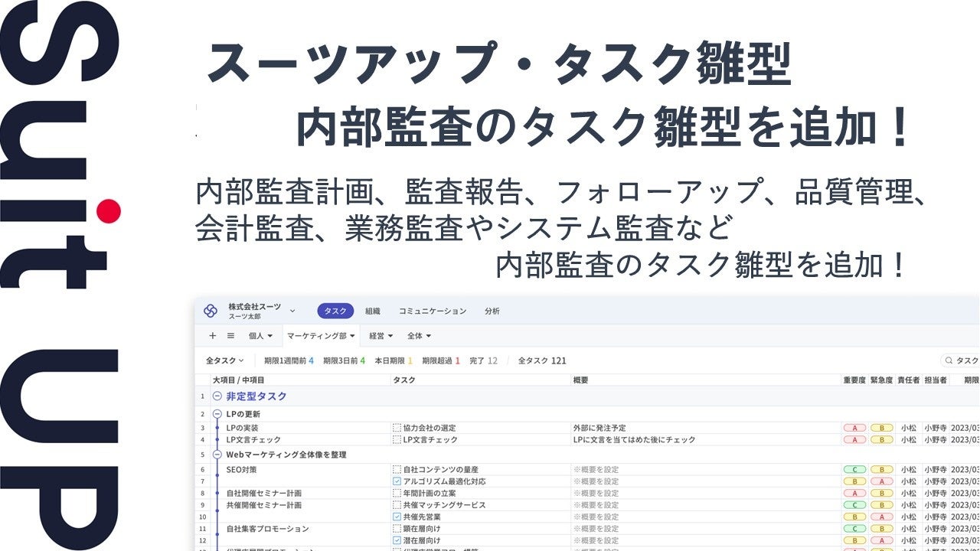Image resolution: width=980 pixels, height=551 pixels.
Task: Click the LPに文言を当てはめた後にチェック summary cell
Action: [634, 440]
